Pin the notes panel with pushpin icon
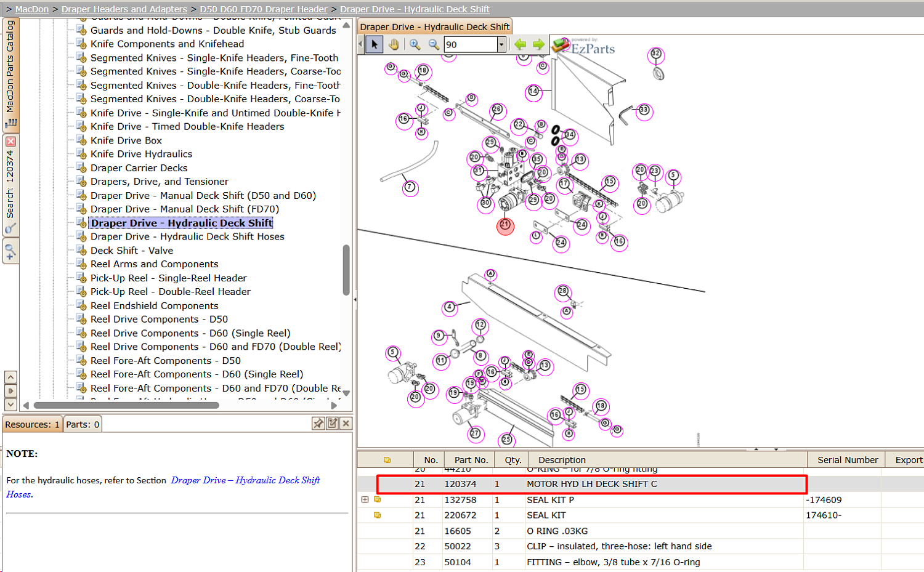This screenshot has width=924, height=572. (318, 424)
